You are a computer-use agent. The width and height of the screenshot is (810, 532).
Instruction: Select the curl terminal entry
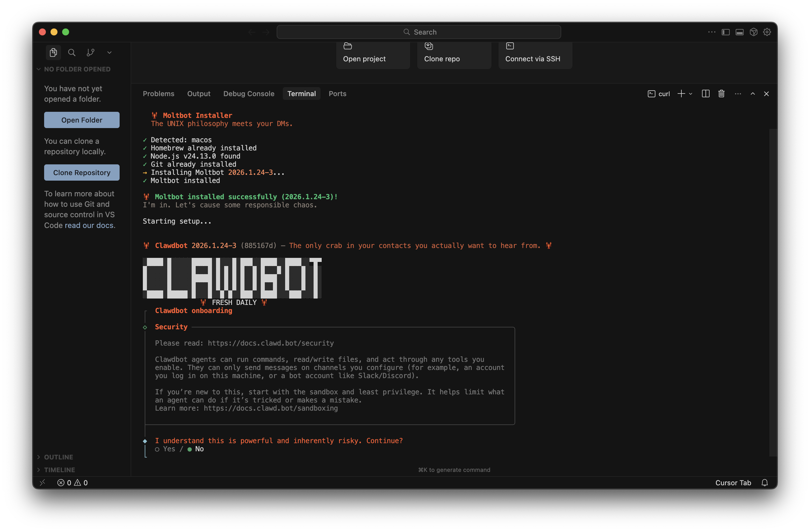click(x=658, y=94)
